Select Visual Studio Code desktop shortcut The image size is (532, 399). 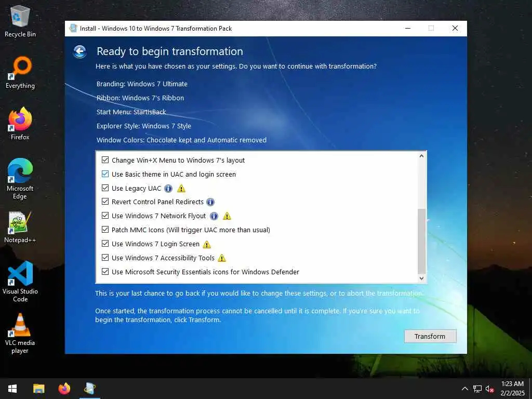(20, 282)
